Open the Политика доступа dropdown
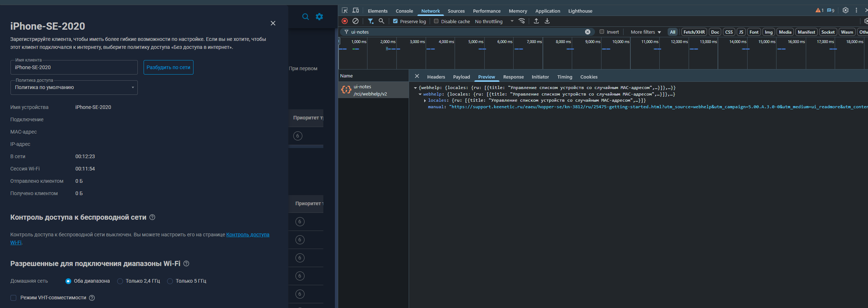 [x=74, y=88]
